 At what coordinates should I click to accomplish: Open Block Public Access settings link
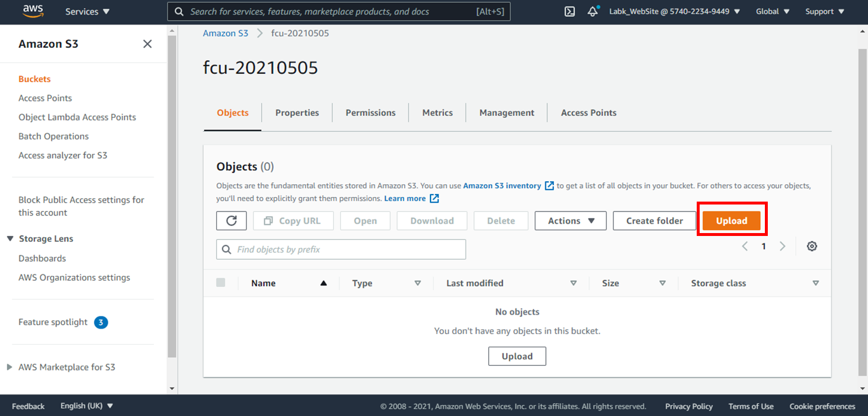coord(82,206)
